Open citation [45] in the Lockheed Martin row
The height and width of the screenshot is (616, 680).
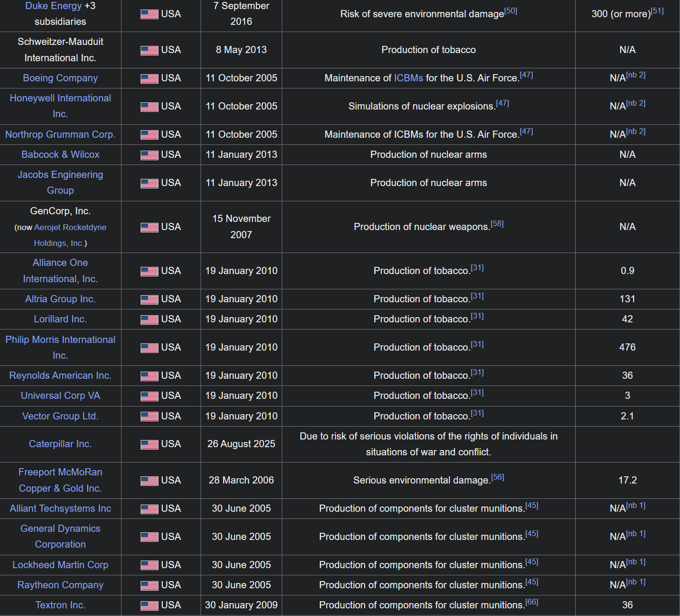click(532, 561)
